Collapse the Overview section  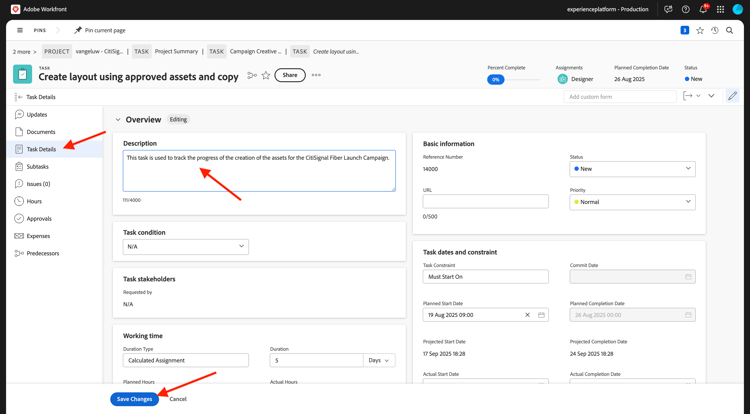pyautogui.click(x=118, y=120)
